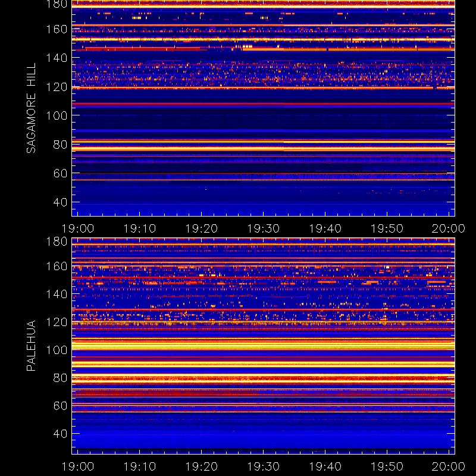Image resolution: width=476 pixels, height=476 pixels.
Task: Pick the 19:20 time label below Sagamore Hill plot
Action: pyautogui.click(x=202, y=228)
